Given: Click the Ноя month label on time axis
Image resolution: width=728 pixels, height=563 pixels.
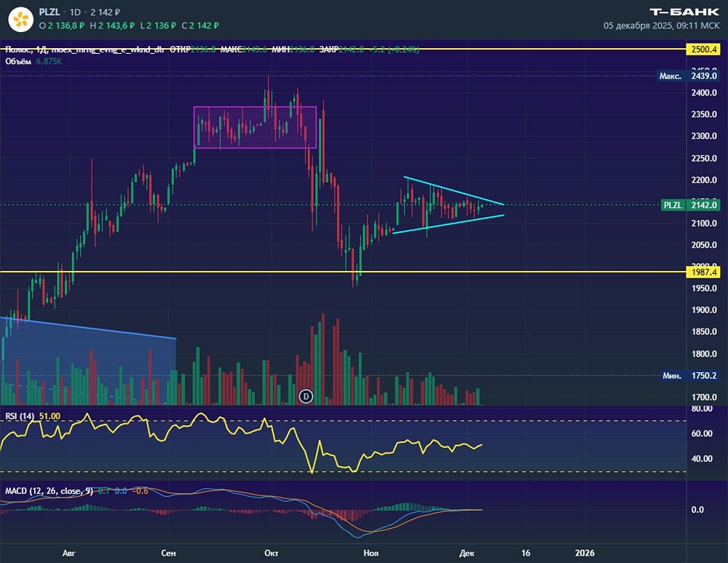Looking at the screenshot, I should pos(371,553).
